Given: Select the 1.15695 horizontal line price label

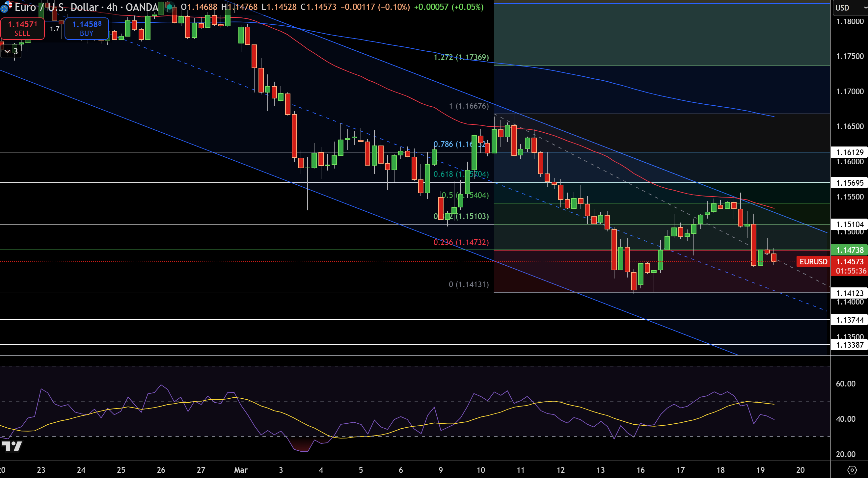Looking at the screenshot, I should (x=850, y=183).
